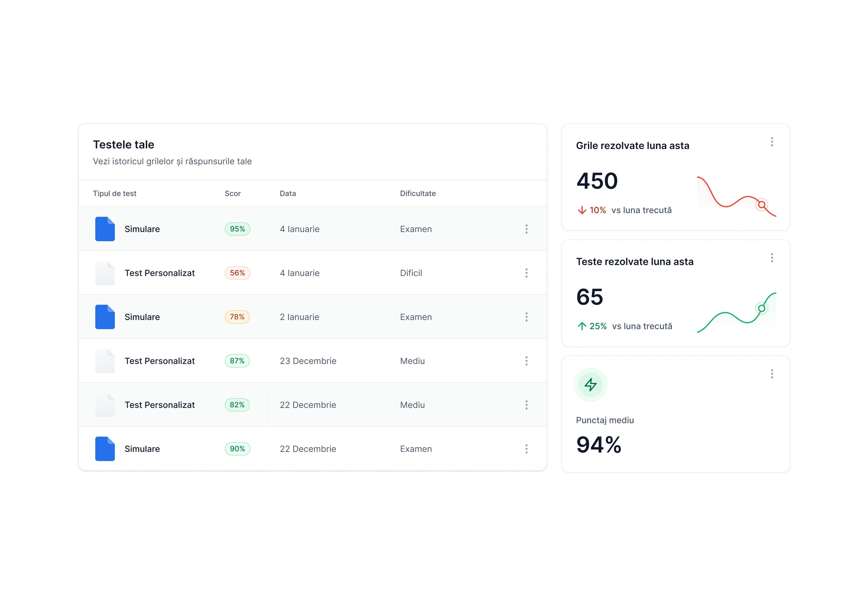Click the Punctaj mediu label

pos(605,420)
